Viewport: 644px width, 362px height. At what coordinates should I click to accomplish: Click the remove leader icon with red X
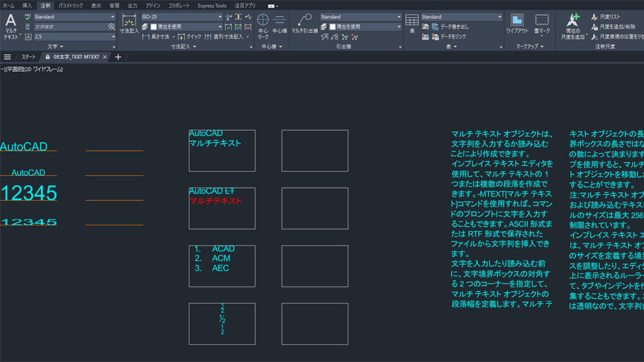point(354,37)
